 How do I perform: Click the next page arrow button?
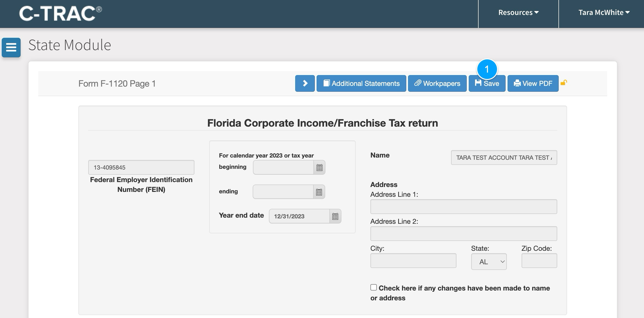coord(305,83)
